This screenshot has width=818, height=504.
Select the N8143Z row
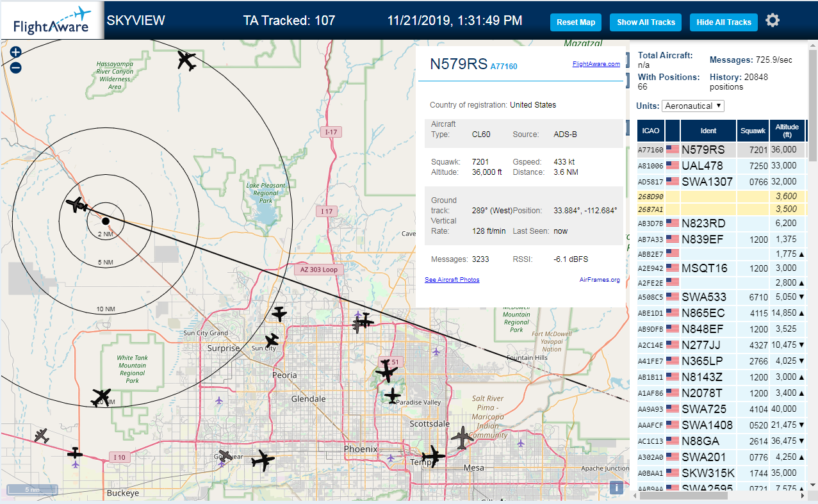coord(721,377)
